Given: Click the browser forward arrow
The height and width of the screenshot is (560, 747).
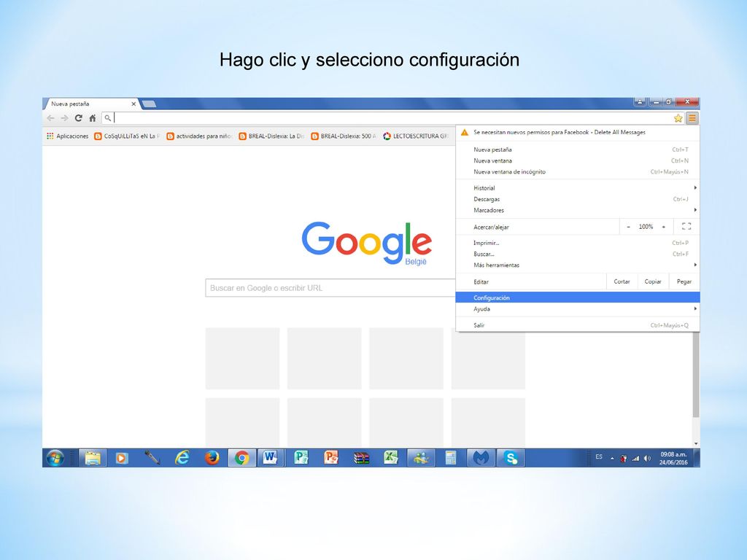Looking at the screenshot, I should coord(64,118).
